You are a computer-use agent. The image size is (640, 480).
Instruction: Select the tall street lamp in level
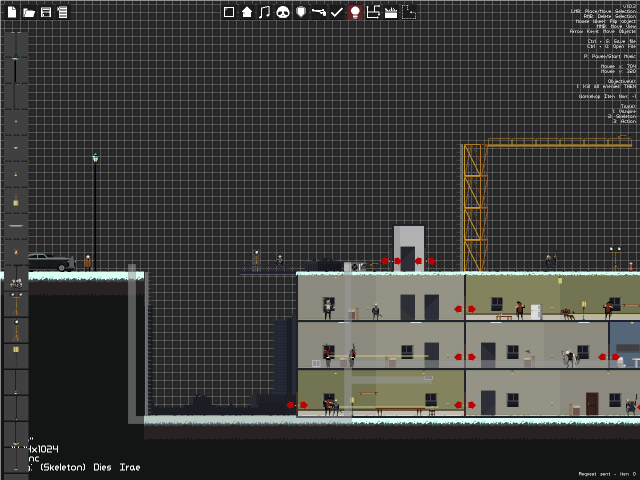[95, 212]
